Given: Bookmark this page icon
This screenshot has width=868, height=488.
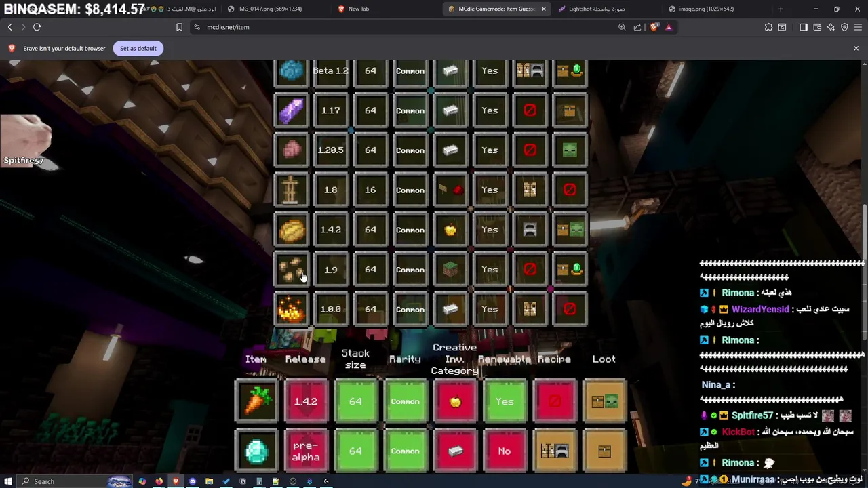Looking at the screenshot, I should click(179, 27).
